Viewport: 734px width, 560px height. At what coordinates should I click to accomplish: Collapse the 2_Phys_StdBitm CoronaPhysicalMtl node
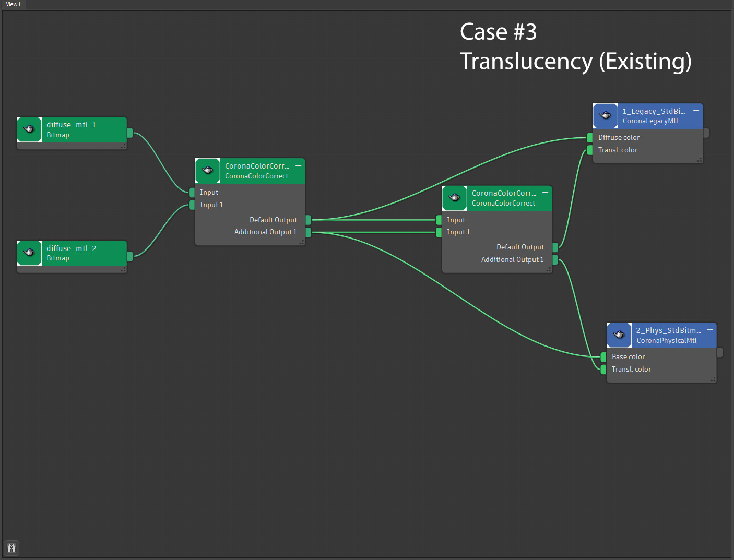(709, 330)
